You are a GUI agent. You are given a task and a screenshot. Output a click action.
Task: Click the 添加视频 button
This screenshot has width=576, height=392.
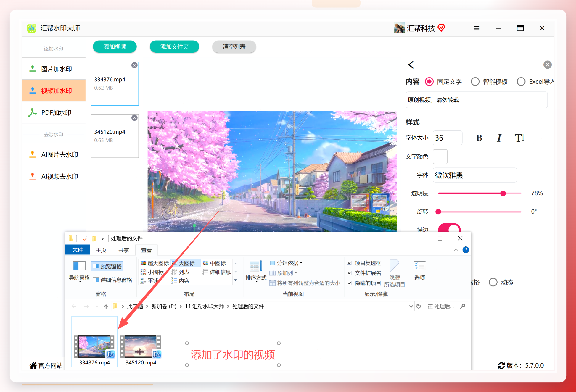coord(115,47)
